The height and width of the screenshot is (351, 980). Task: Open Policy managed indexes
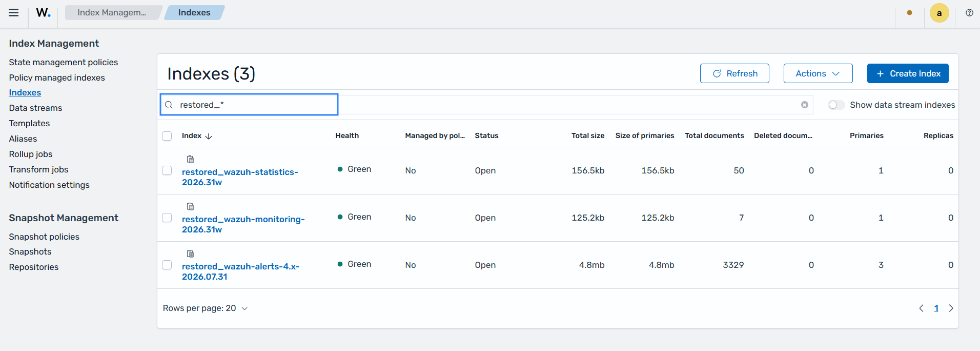click(57, 77)
